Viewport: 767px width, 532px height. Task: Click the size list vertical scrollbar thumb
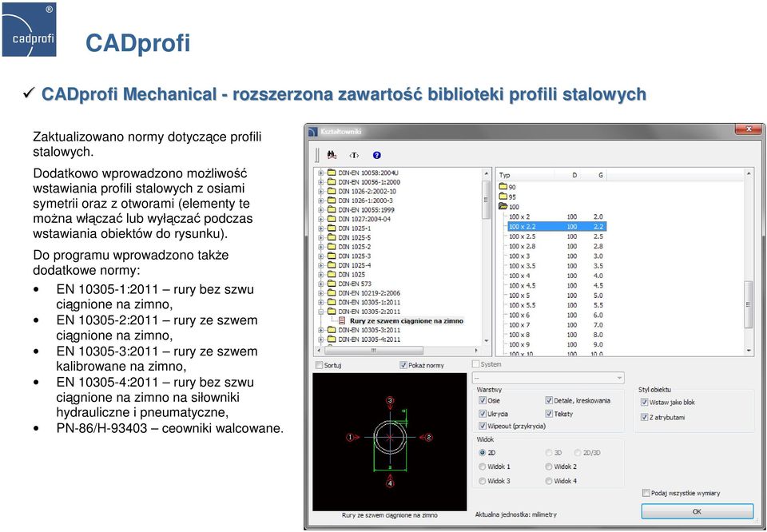[x=749, y=304]
